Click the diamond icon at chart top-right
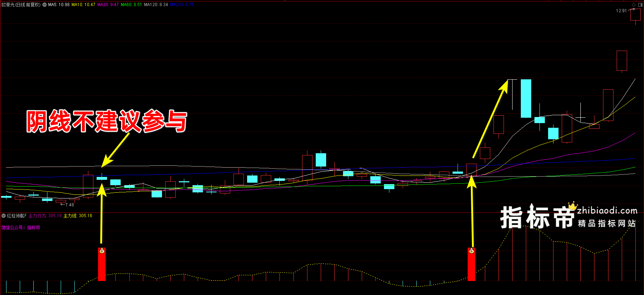The height and width of the screenshot is (295, 644). pyautogui.click(x=634, y=5)
